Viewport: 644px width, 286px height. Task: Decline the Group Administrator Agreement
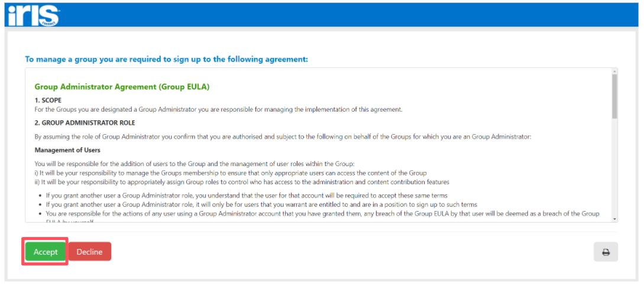(89, 252)
